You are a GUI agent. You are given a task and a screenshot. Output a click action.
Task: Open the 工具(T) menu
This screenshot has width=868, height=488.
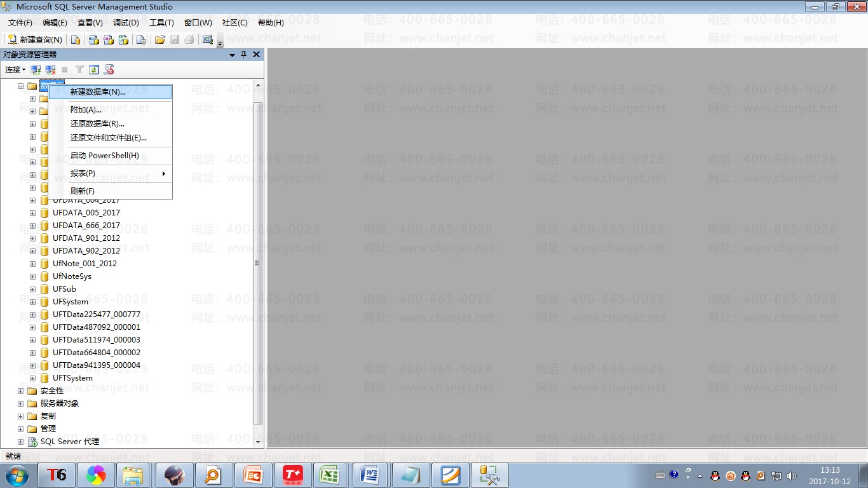(161, 23)
